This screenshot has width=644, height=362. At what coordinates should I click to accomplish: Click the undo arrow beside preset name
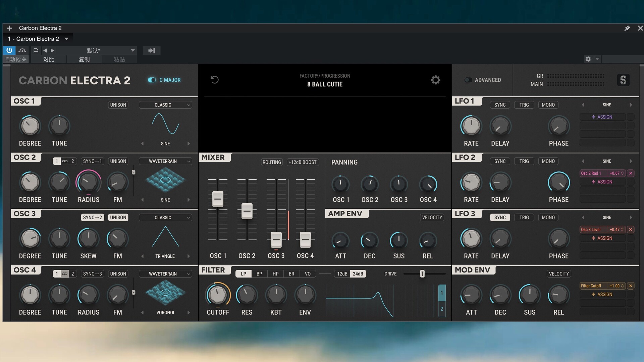[x=215, y=80]
